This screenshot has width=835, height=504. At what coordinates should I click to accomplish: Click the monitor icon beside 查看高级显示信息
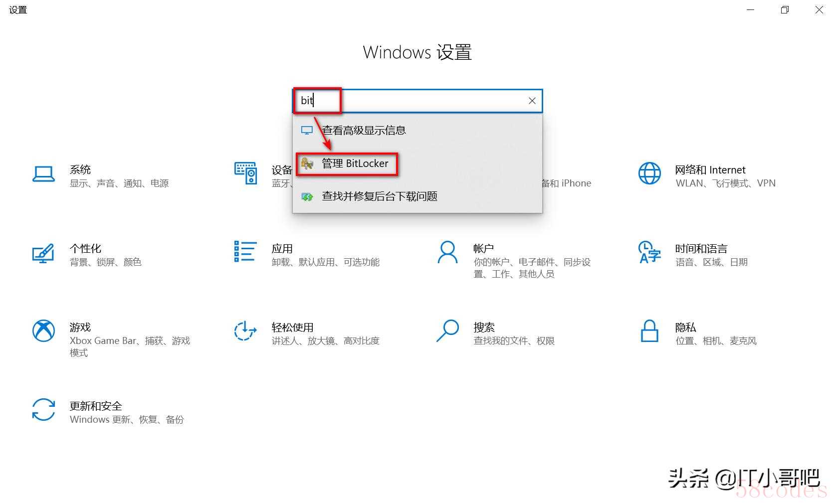tap(307, 131)
